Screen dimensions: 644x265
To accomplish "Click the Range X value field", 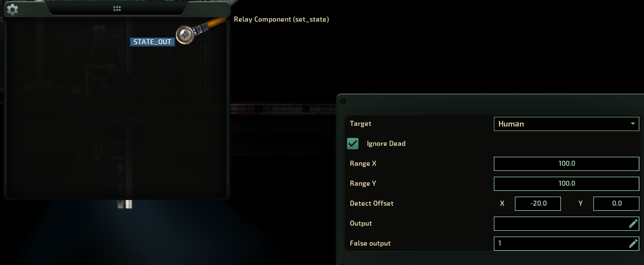I will (567, 164).
